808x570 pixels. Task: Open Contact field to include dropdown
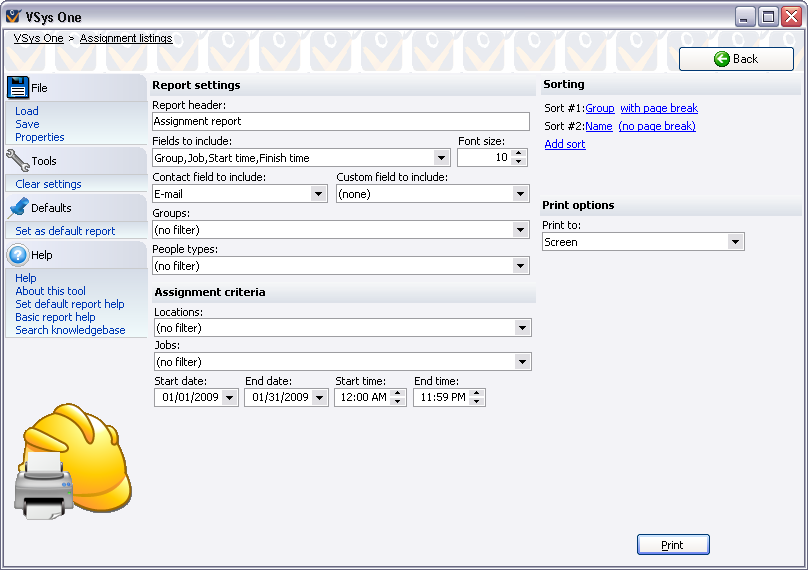pyautogui.click(x=318, y=194)
